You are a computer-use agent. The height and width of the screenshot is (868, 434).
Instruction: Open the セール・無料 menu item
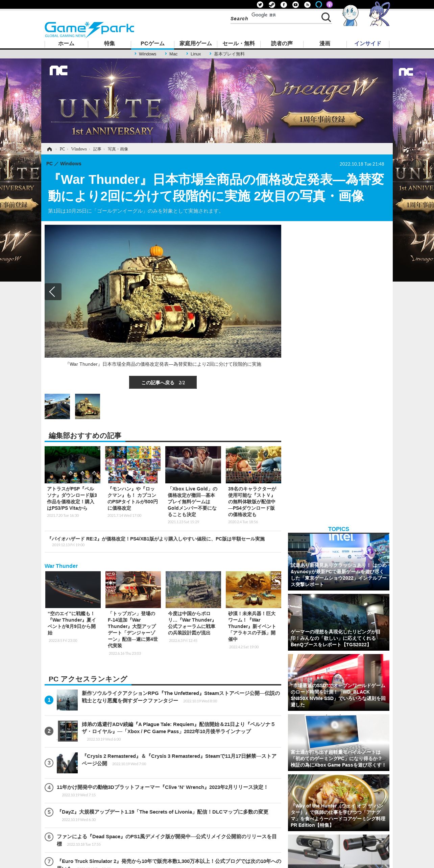[239, 44]
